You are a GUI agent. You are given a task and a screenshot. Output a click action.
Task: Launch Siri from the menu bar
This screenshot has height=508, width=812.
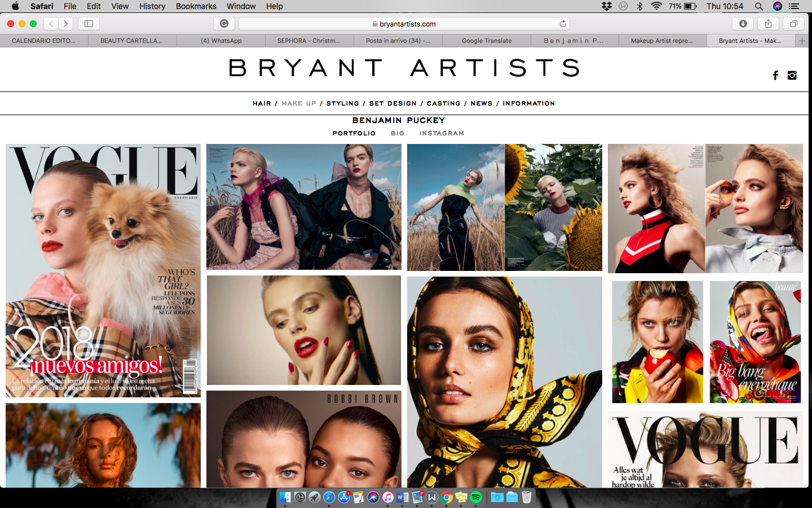(x=778, y=6)
